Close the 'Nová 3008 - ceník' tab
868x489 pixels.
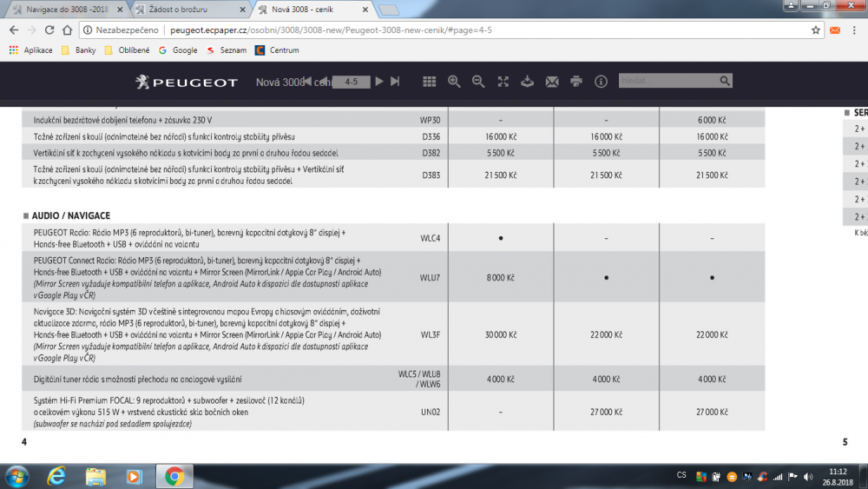pyautogui.click(x=365, y=10)
